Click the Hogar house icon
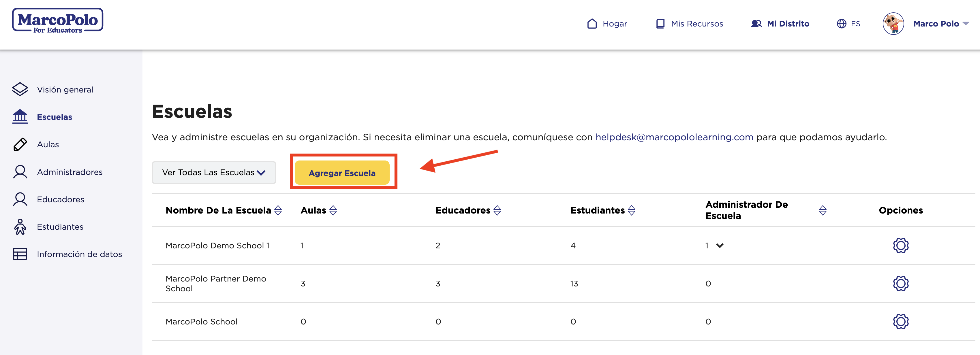980x355 pixels. pyautogui.click(x=592, y=24)
